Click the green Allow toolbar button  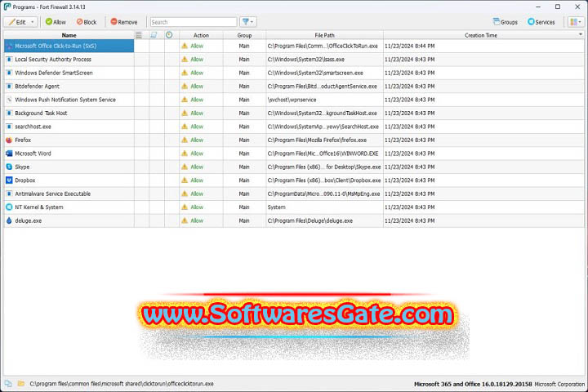[56, 22]
